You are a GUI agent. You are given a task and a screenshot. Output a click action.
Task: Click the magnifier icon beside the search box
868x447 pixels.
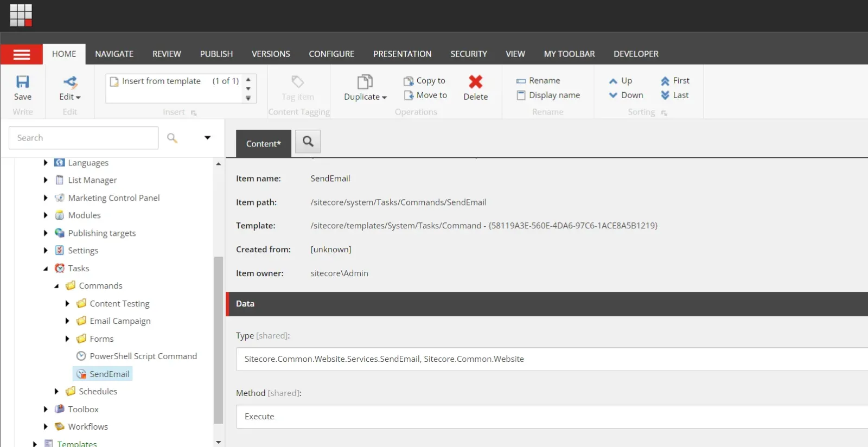(x=173, y=138)
